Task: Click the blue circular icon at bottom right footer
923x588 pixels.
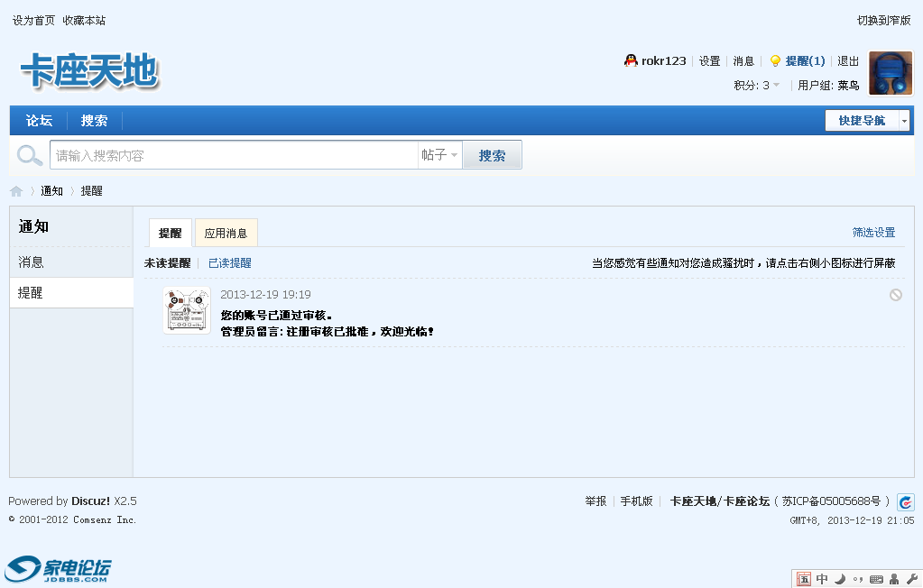Action: tap(907, 502)
